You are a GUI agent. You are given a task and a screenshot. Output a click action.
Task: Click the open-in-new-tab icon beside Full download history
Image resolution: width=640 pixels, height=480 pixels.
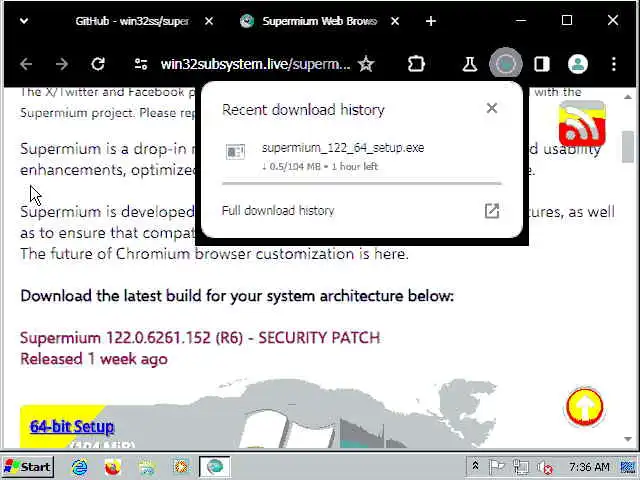[x=492, y=211]
